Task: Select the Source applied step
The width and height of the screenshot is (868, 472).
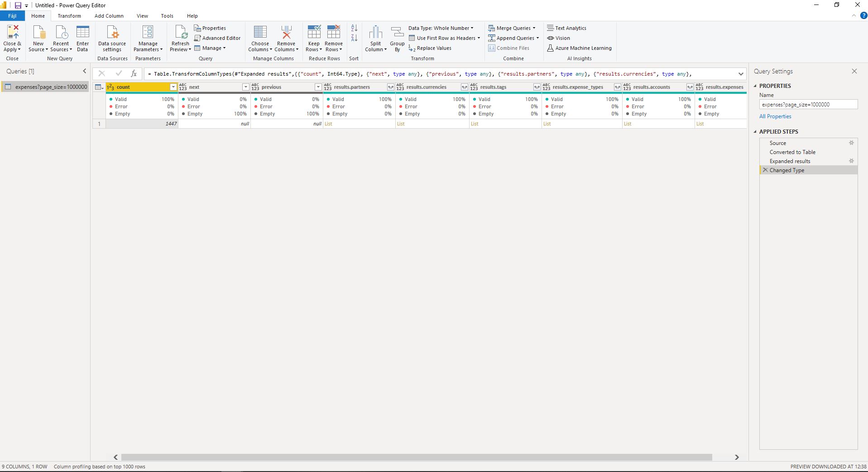Action: point(808,143)
